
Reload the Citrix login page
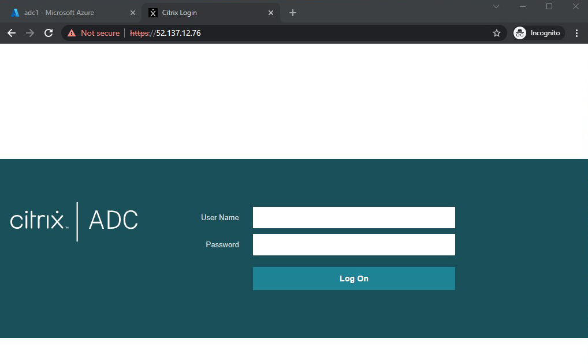pos(49,33)
